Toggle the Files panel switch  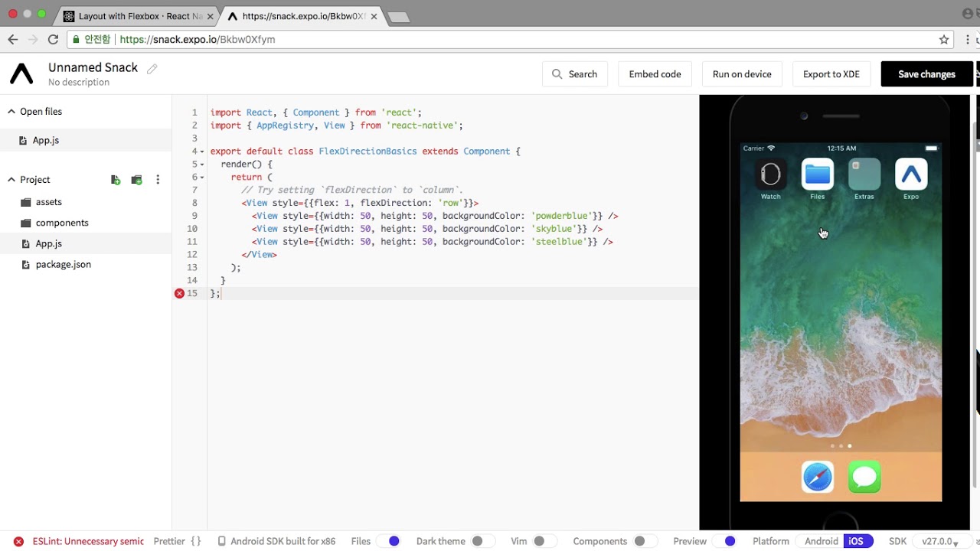click(x=389, y=541)
